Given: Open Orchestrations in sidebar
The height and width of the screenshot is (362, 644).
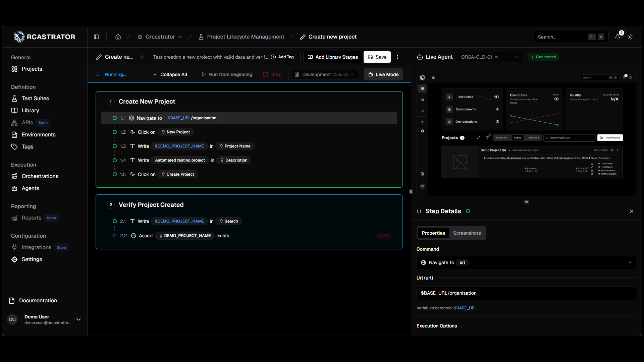Looking at the screenshot, I should coord(40,176).
